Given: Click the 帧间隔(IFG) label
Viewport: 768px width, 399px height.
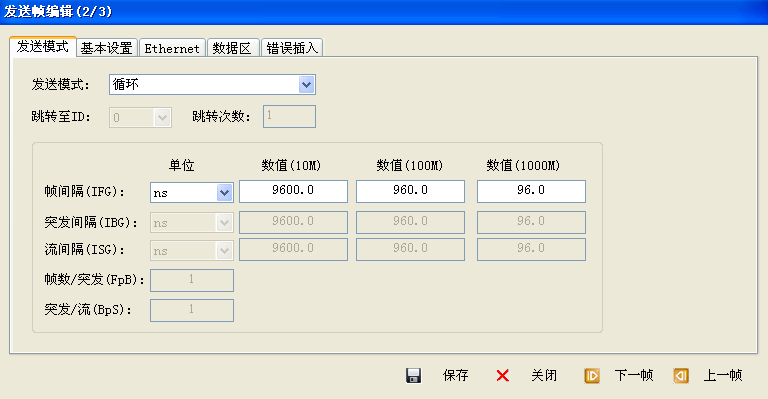Looking at the screenshot, I should [84, 191].
